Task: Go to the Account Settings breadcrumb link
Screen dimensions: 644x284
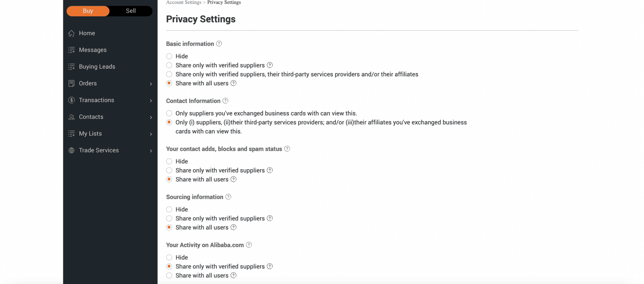Action: (x=184, y=3)
